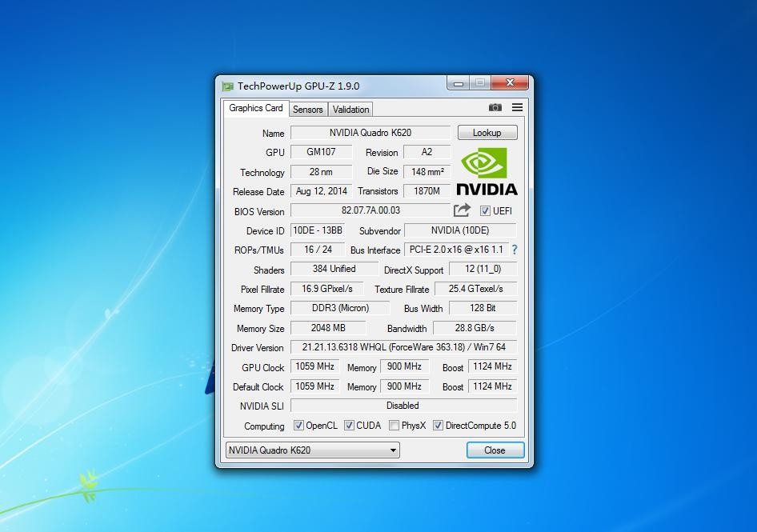Click the BIOS Version text field

(x=370, y=211)
